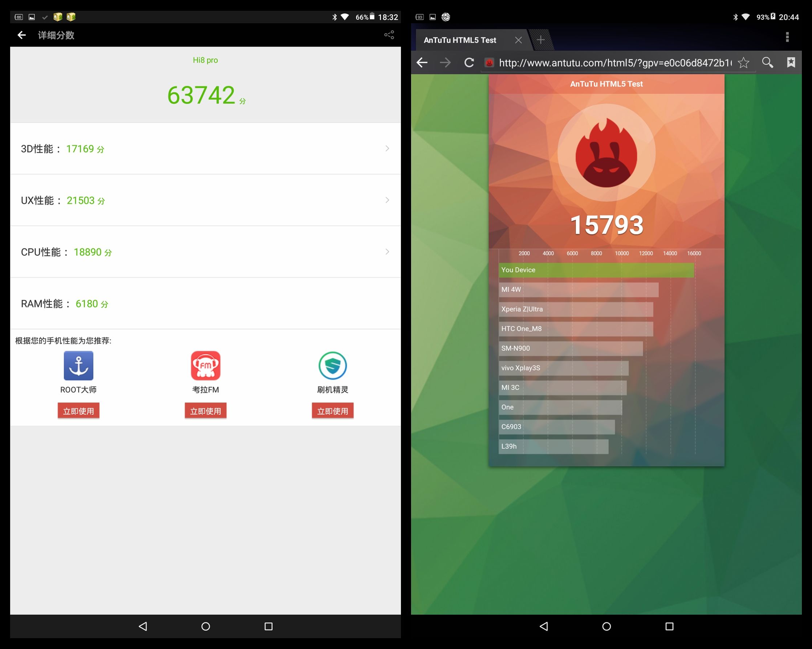Toggle back navigation arrow in left panel
812x649 pixels.
pos(20,34)
